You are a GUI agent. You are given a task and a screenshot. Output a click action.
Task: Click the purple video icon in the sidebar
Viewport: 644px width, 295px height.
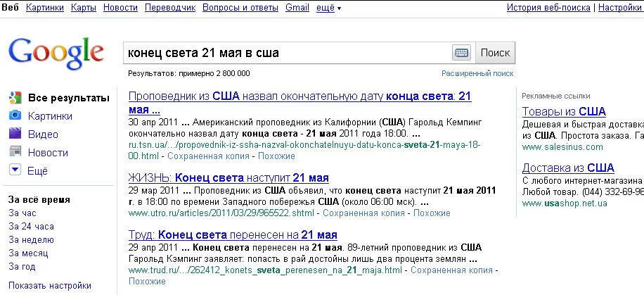point(15,134)
